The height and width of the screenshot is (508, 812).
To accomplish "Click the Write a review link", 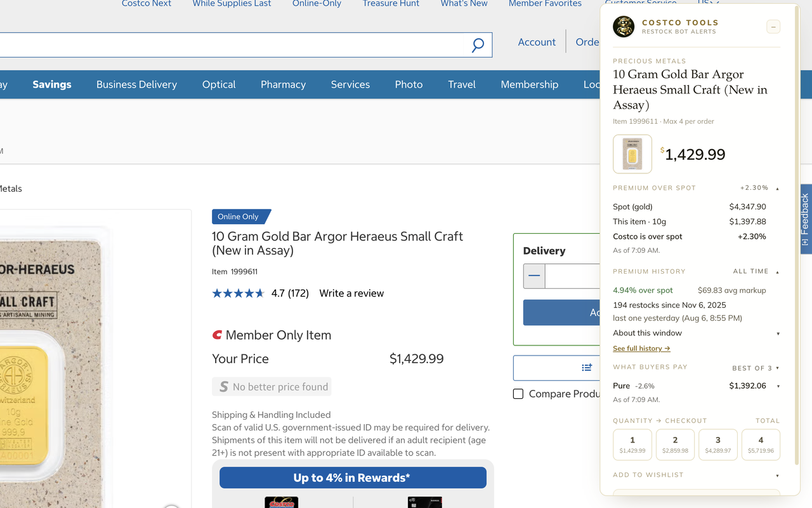I will 351,293.
